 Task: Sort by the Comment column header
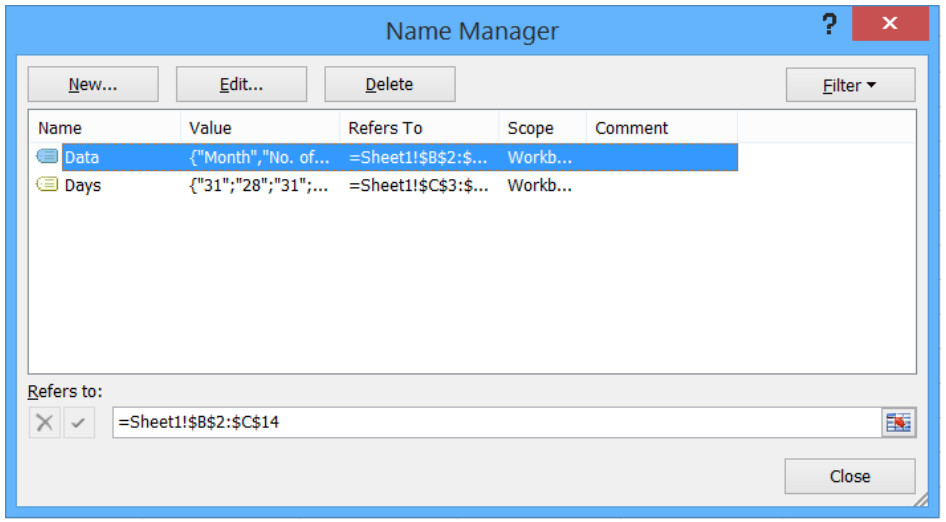[662, 128]
